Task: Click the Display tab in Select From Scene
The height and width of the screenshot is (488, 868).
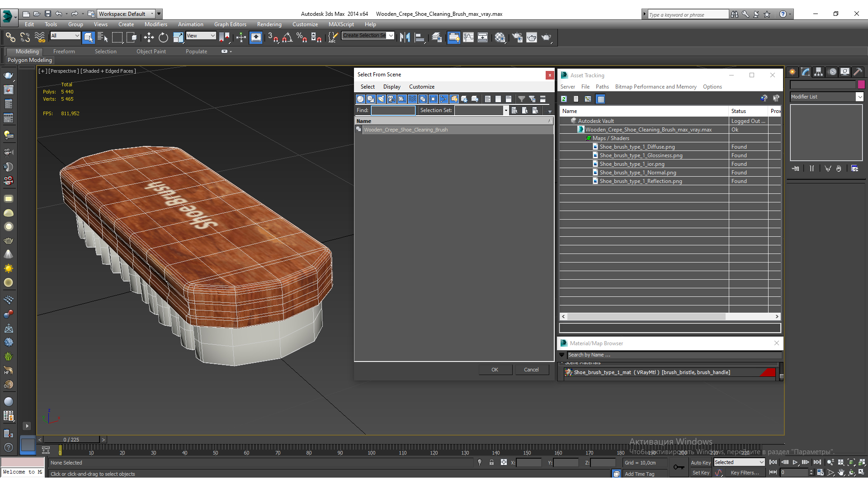Action: click(x=391, y=86)
